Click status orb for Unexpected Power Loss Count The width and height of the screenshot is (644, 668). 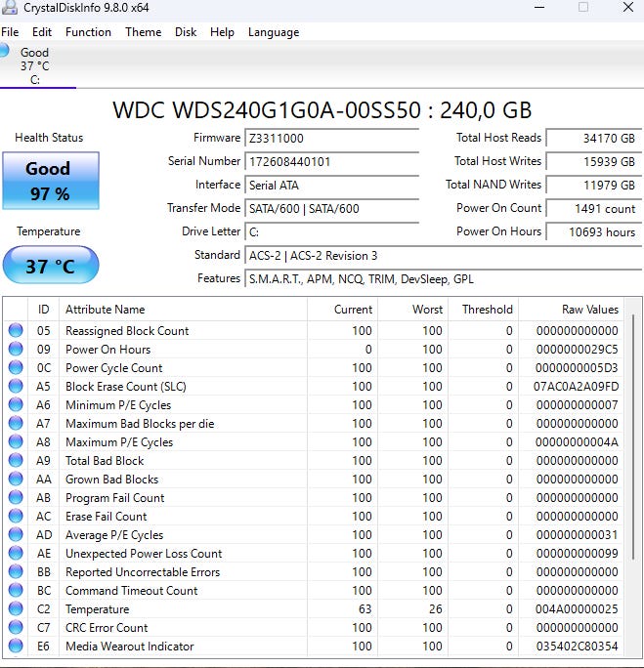click(x=16, y=553)
